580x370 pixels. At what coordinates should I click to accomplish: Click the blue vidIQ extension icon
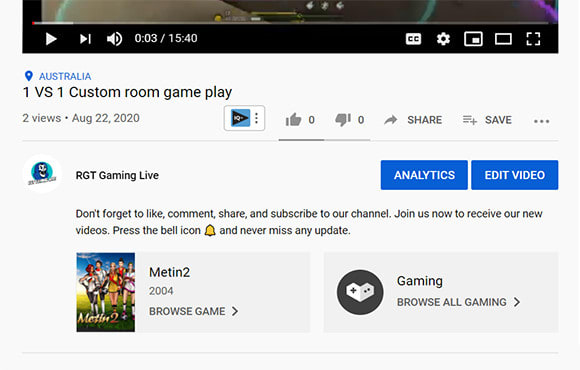(240, 118)
